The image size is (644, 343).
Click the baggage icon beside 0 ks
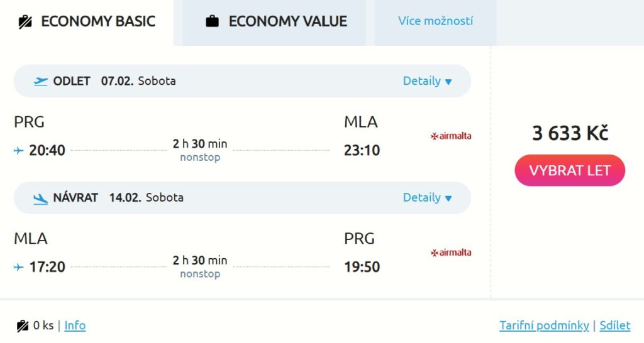click(x=23, y=325)
